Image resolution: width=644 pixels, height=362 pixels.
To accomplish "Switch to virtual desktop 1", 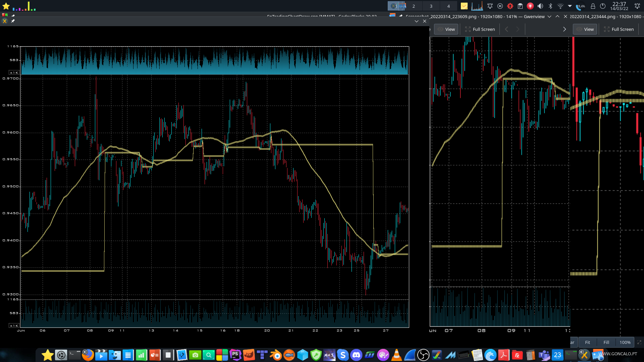I will click(x=396, y=6).
